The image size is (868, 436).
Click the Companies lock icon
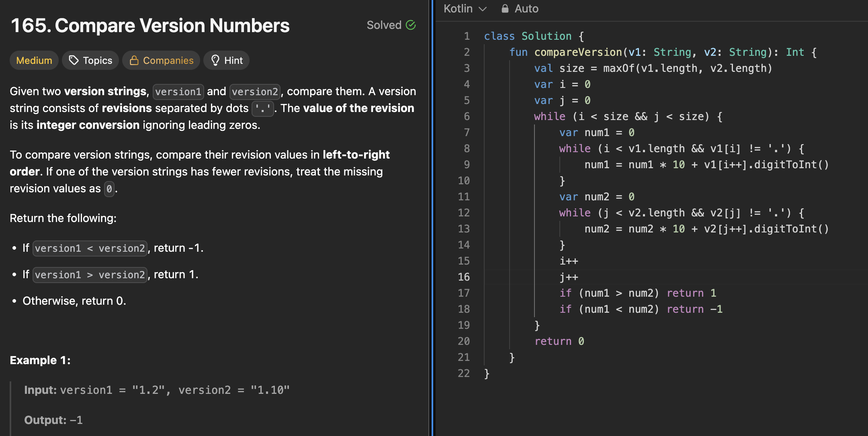[134, 60]
